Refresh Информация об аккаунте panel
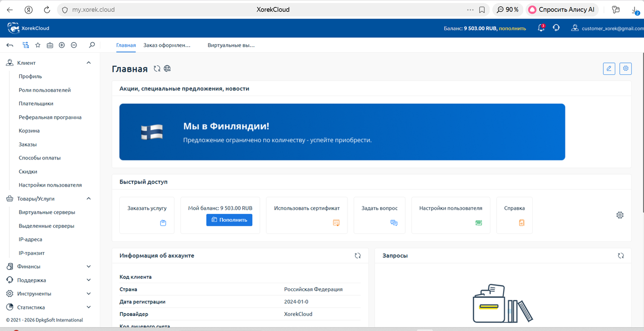 point(357,256)
